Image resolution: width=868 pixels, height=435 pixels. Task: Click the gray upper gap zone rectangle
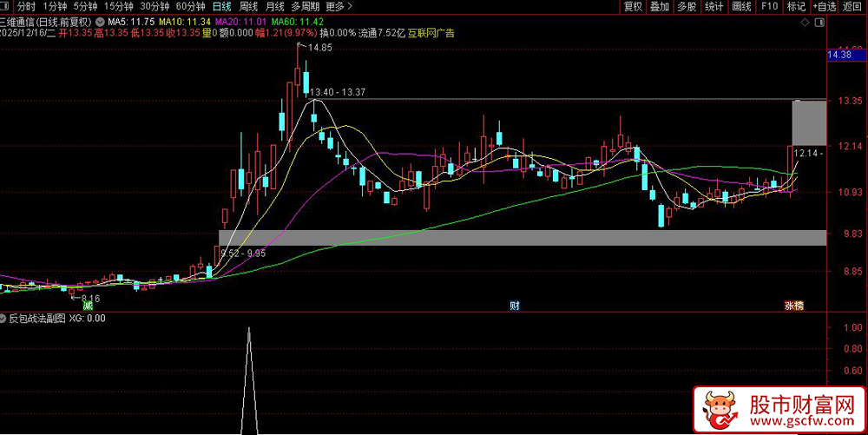(x=809, y=123)
